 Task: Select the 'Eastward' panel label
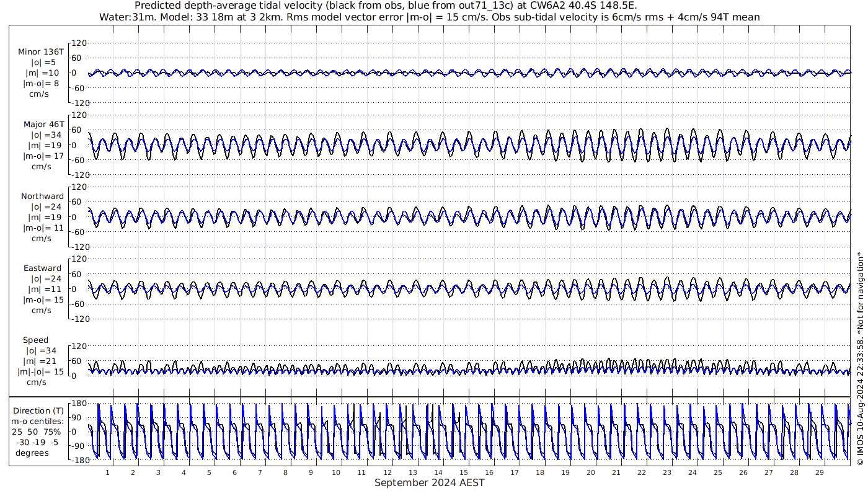pyautogui.click(x=42, y=268)
